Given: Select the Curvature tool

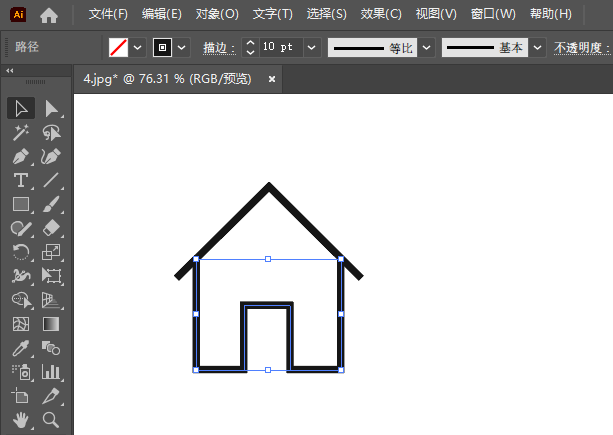Looking at the screenshot, I should click(x=51, y=156).
